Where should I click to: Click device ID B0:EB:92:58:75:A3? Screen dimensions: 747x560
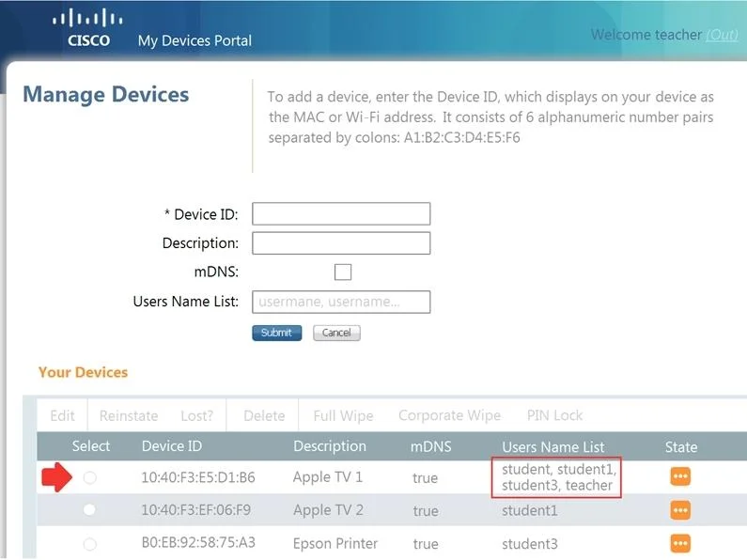point(198,542)
